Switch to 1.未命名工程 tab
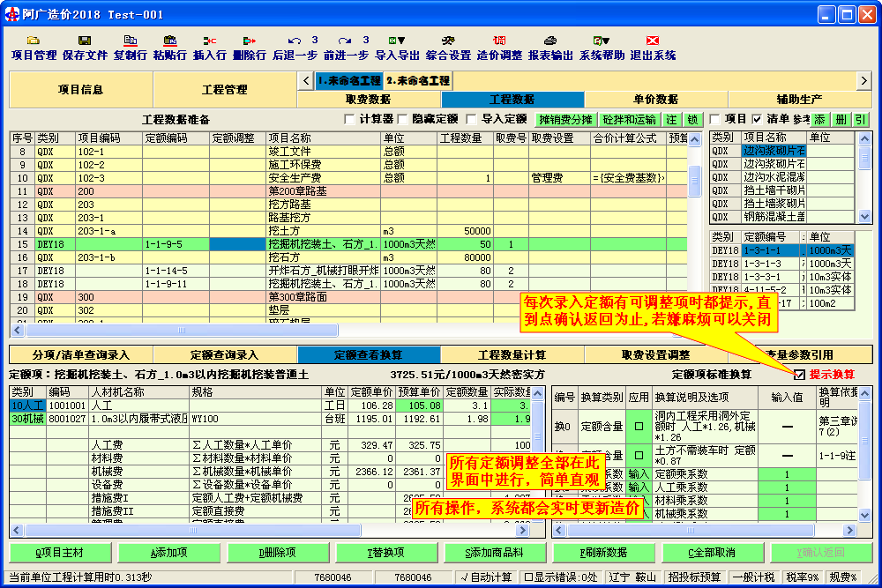The image size is (882, 588). click(349, 81)
